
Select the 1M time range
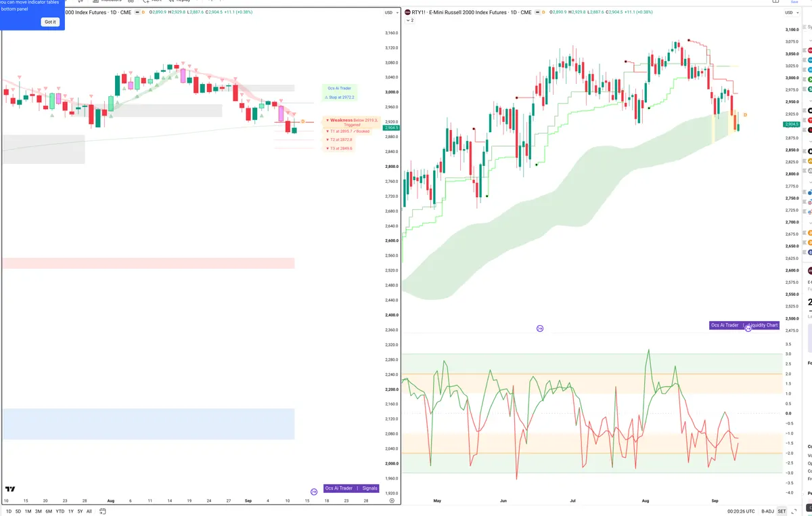click(x=28, y=511)
